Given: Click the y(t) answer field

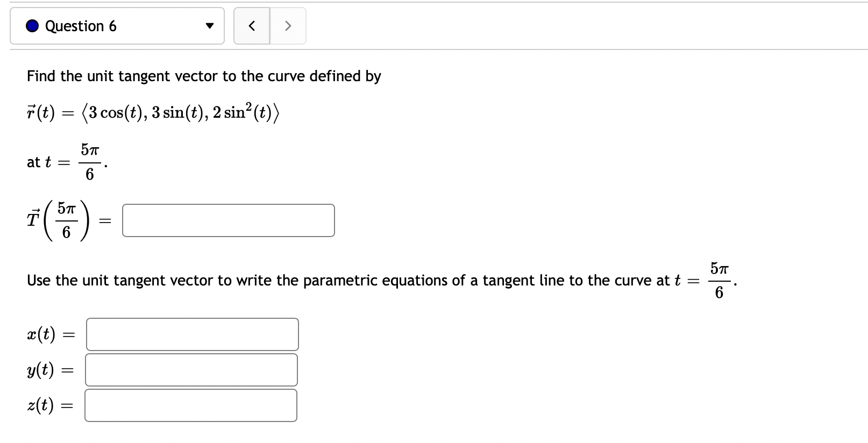Looking at the screenshot, I should click(191, 369).
